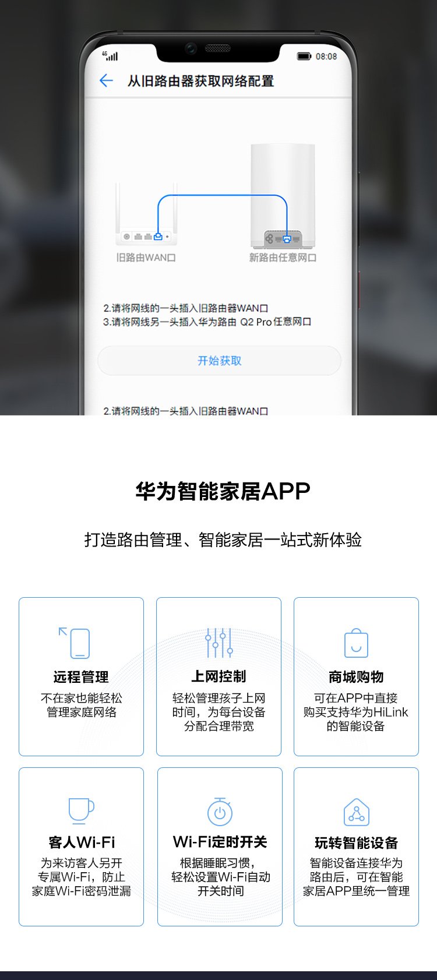Select the 远程管理 card title
The height and width of the screenshot is (980, 437).
coord(81,677)
